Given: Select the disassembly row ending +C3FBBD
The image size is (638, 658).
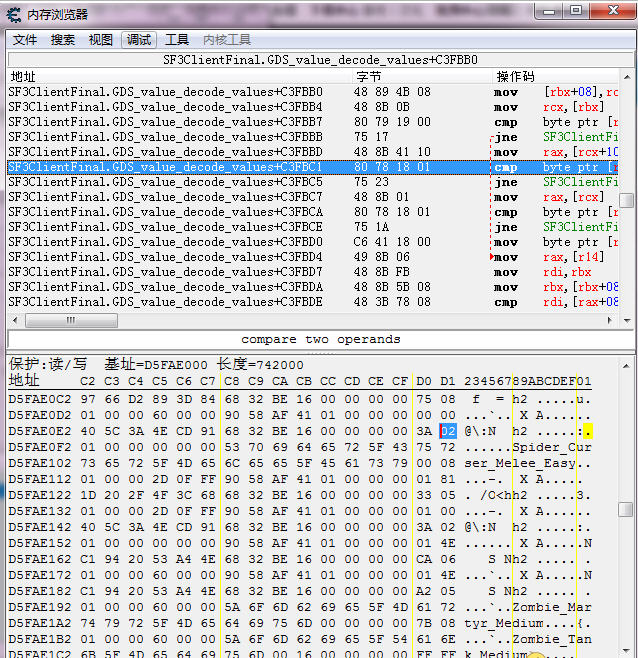Looking at the screenshot, I should 313,152.
